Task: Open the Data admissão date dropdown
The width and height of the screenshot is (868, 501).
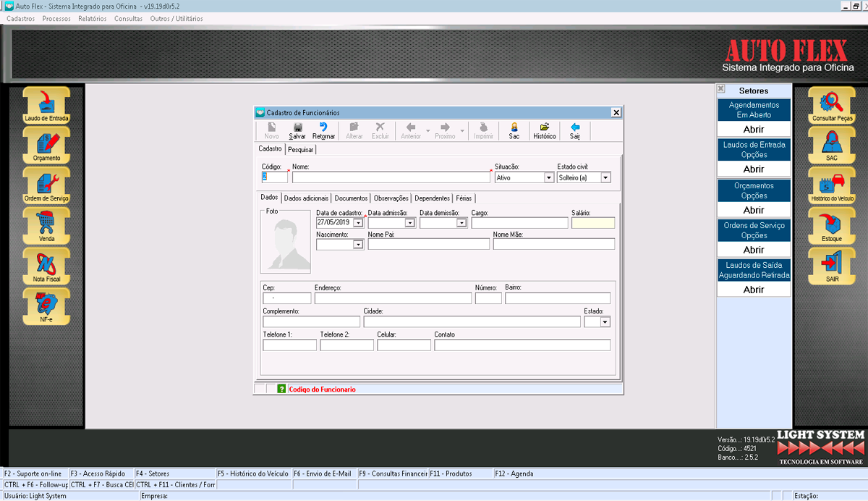Action: point(409,223)
